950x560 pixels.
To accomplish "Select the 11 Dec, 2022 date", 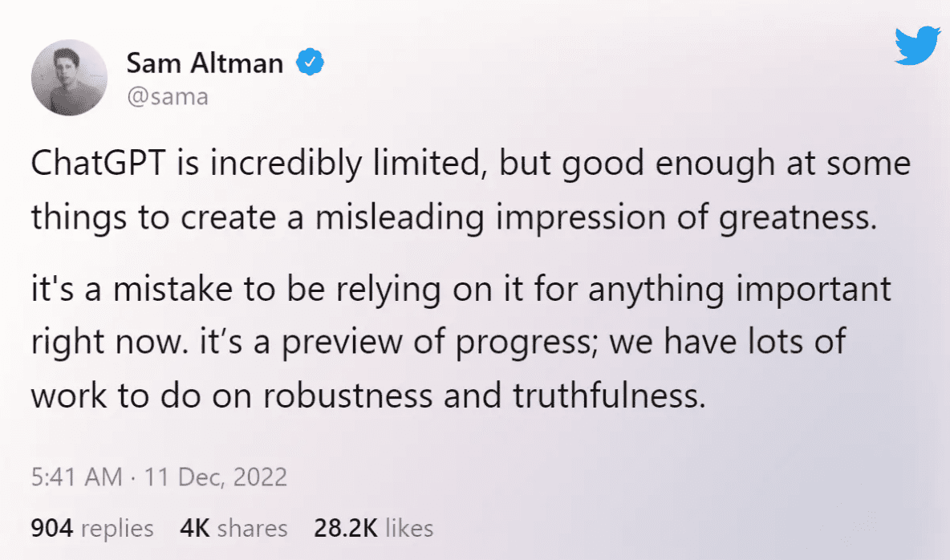I will pyautogui.click(x=214, y=477).
